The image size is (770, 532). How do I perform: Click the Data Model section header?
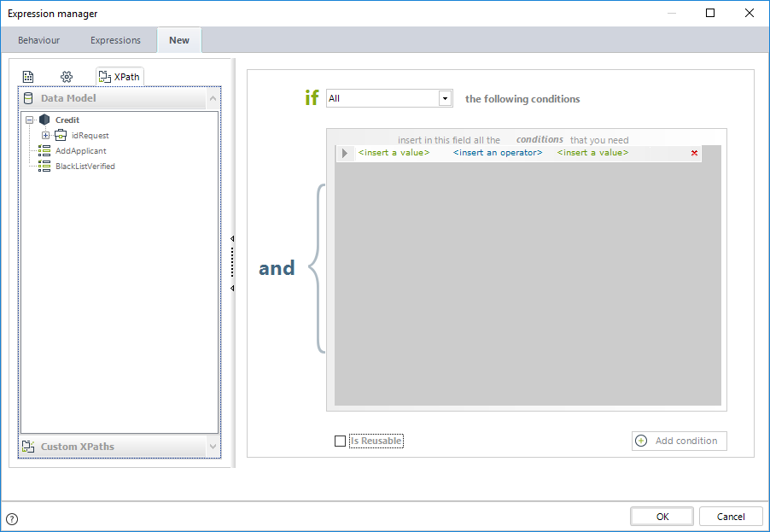pyautogui.click(x=120, y=98)
